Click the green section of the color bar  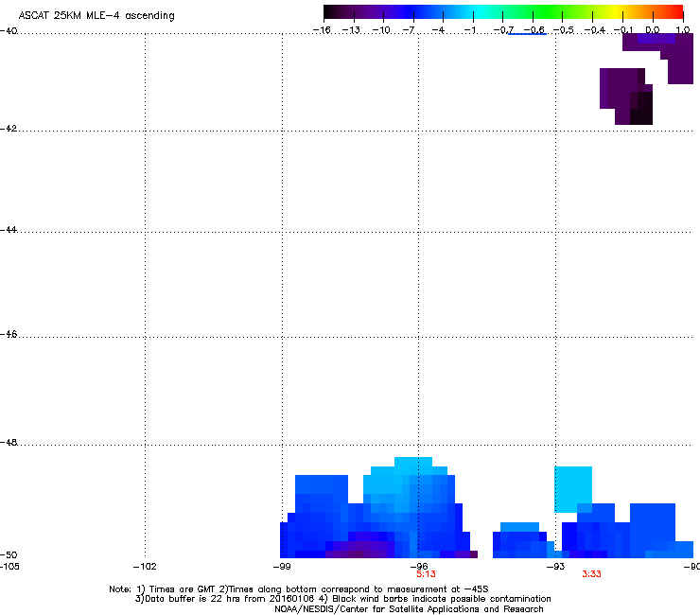549,12
